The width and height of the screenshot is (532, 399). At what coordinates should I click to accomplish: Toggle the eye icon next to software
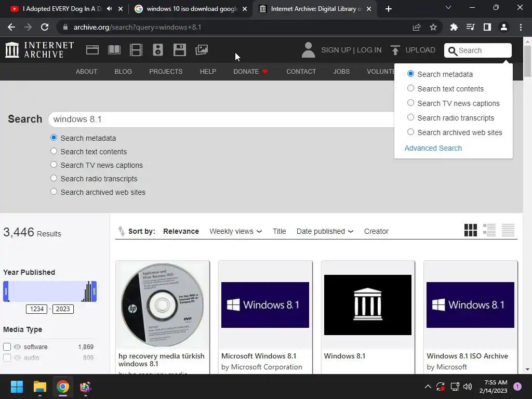17,347
